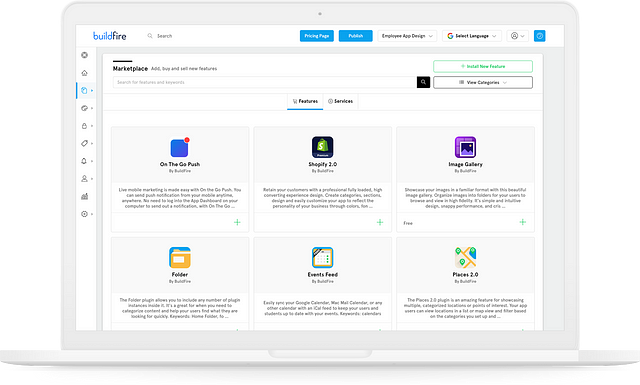Image resolution: width=640 pixels, height=385 pixels.
Task: Open the analytics chart sidebar icon
Action: (x=84, y=196)
